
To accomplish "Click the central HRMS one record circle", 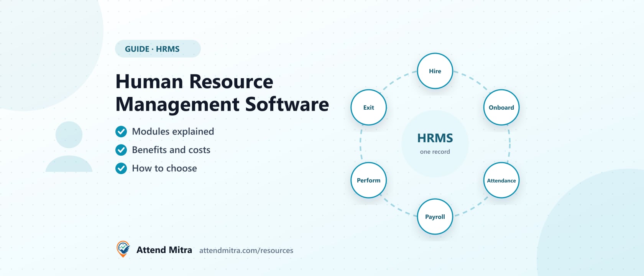I will [x=435, y=144].
